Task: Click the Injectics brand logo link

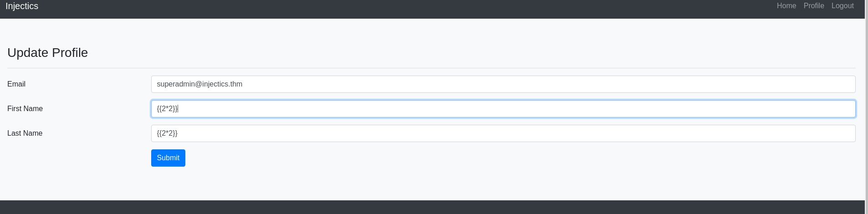Action: pyautogui.click(x=22, y=6)
